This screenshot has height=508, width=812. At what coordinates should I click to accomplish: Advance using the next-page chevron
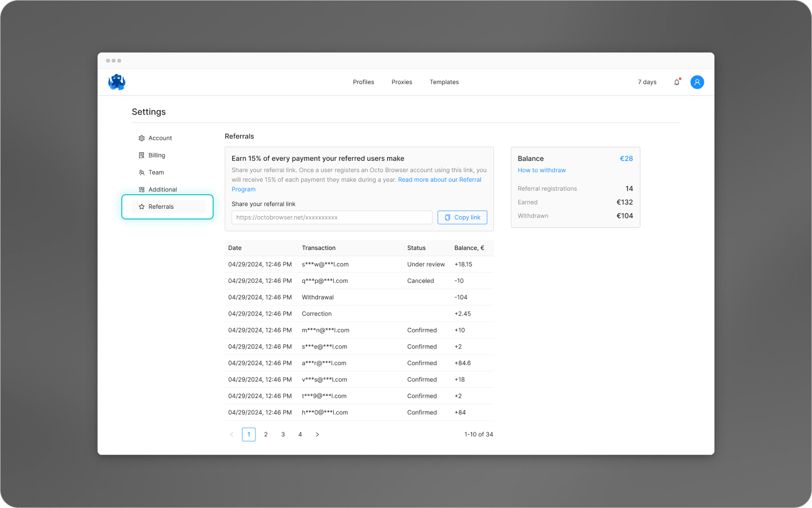317,434
